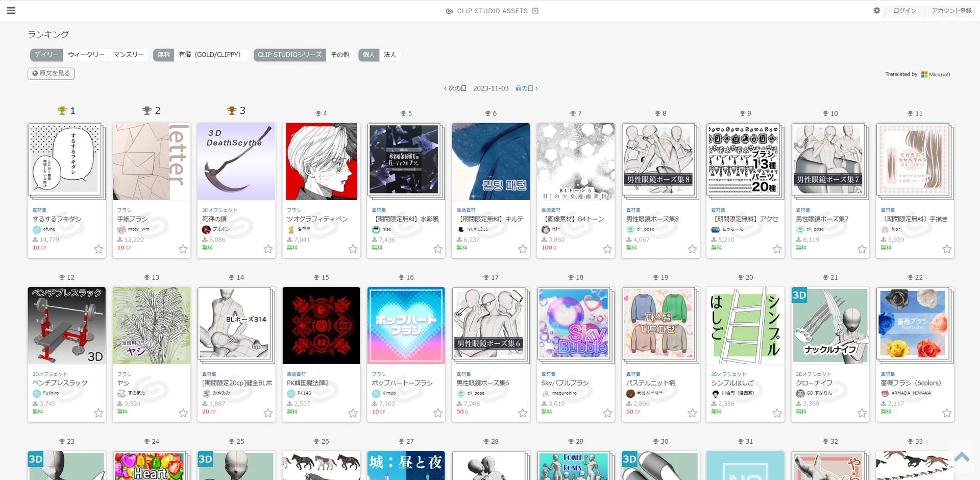Image resolution: width=980 pixels, height=480 pixels.
Task: Click the 原文を見る button
Action: tap(51, 74)
